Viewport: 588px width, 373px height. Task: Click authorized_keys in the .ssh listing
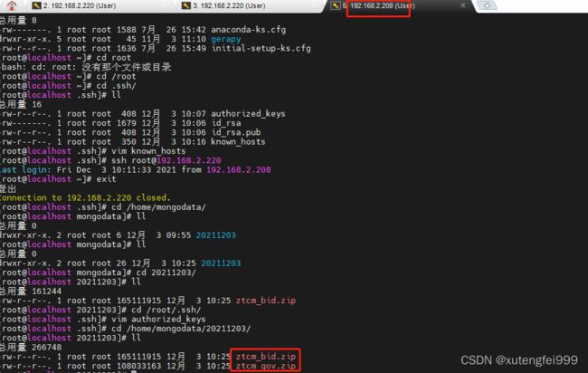248,114
